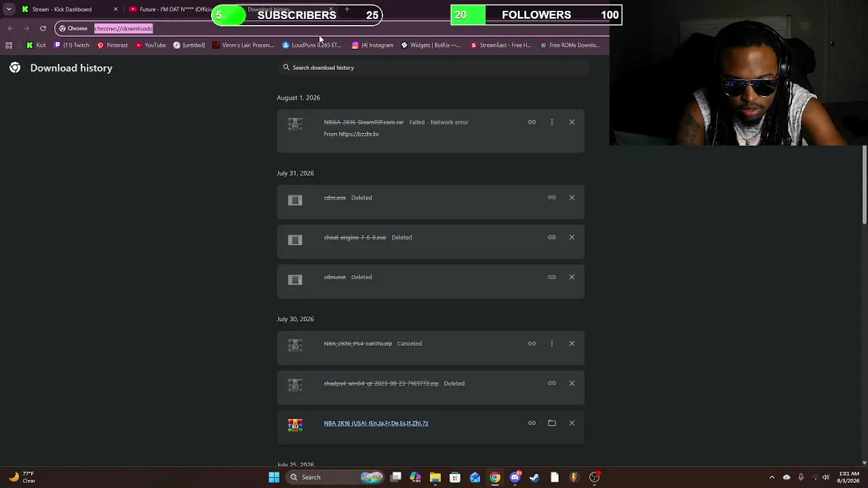Open more actions for NBIIIA-2K16-SteamRIP.com.rar
The height and width of the screenshot is (488, 868).
coord(552,122)
